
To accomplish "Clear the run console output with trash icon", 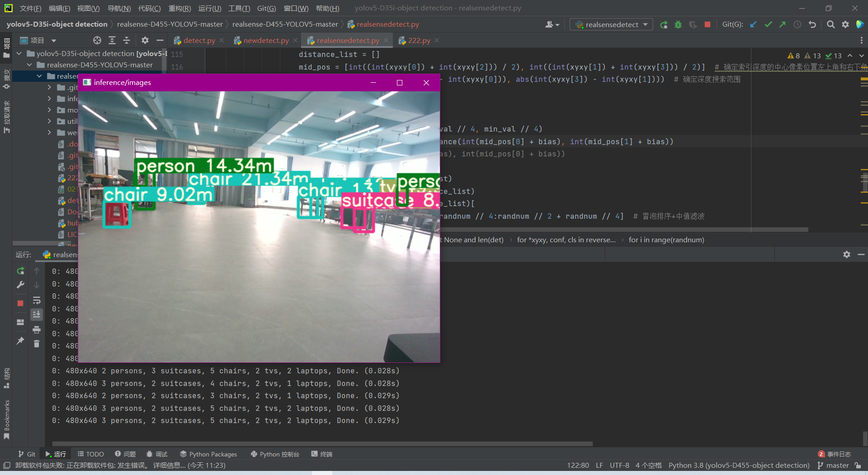I will coord(37,344).
